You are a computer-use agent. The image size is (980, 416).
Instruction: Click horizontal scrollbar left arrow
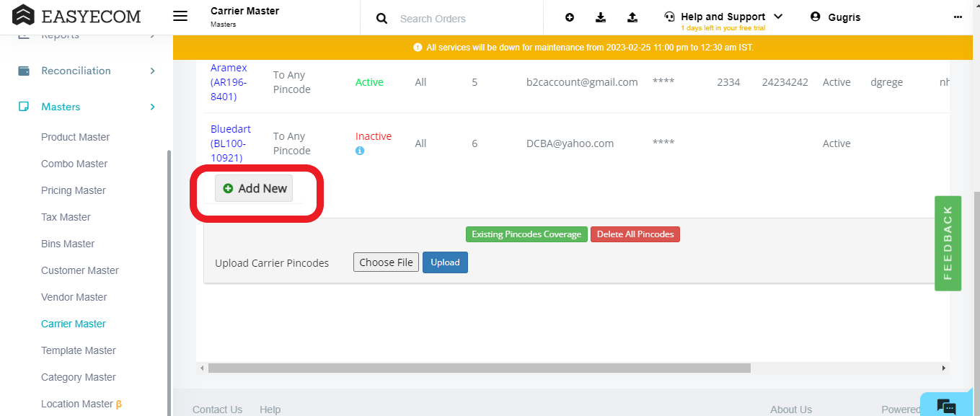(202, 368)
